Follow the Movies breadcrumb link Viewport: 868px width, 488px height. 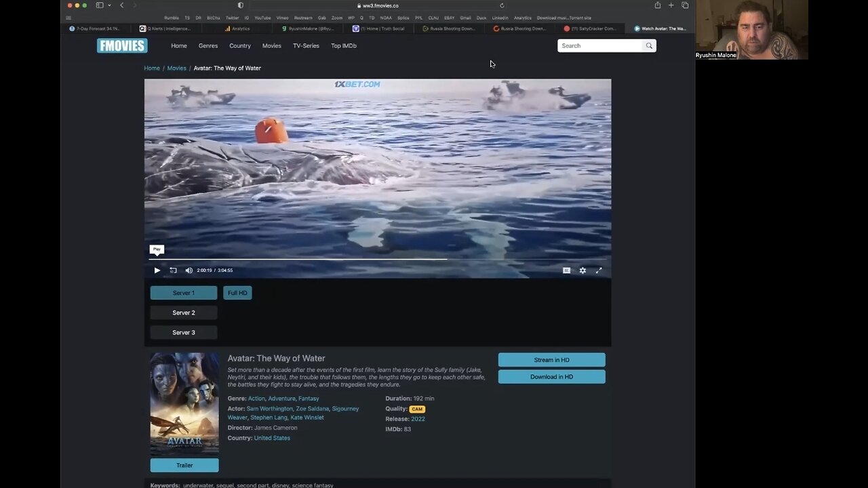177,68
